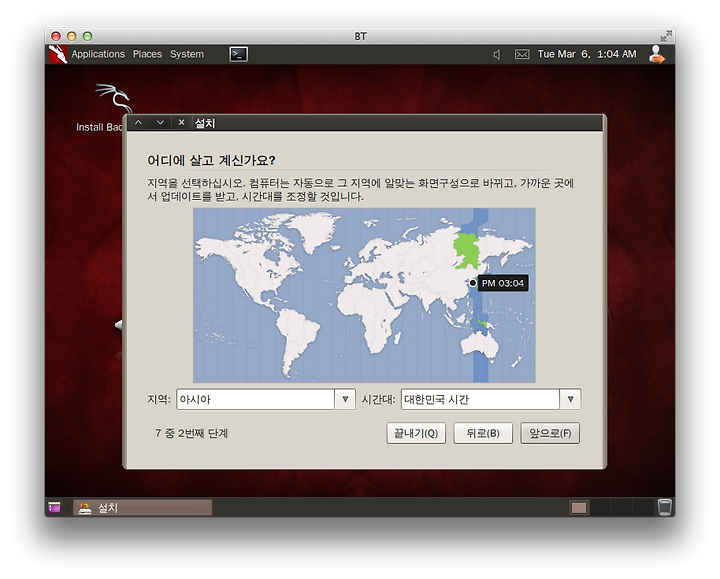The image size is (720, 579).
Task: Open the System menu
Action: 187,54
